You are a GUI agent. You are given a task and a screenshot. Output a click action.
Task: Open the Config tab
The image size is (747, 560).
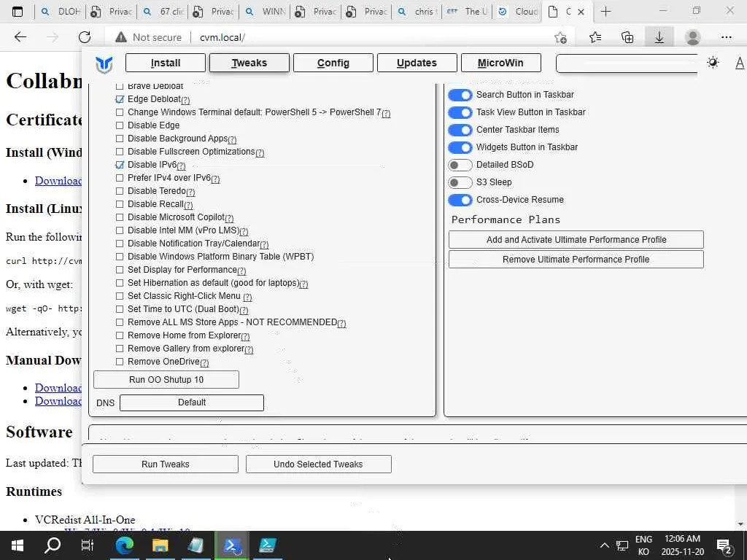333,63
